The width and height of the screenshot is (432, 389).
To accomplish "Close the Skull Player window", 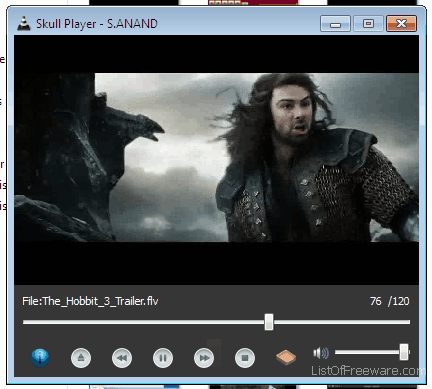I will click(401, 24).
